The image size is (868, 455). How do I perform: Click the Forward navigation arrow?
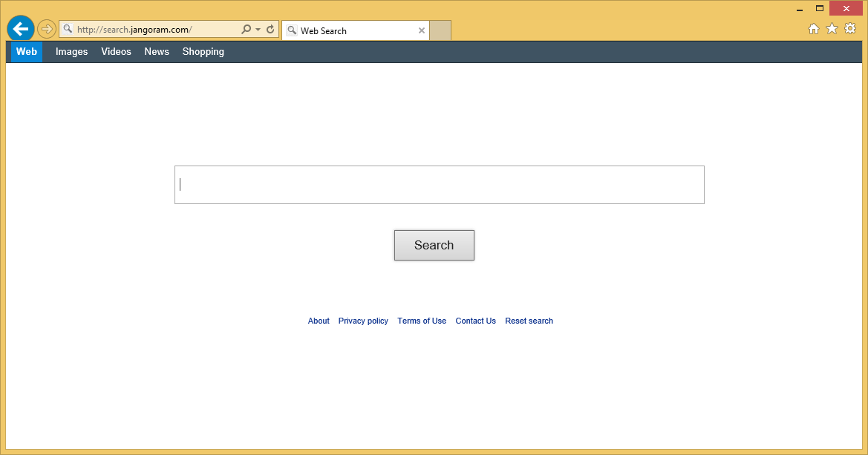coord(47,29)
